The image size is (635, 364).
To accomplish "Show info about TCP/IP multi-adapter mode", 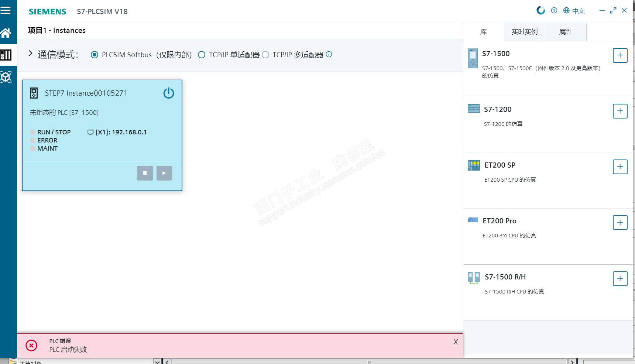I will tap(329, 54).
